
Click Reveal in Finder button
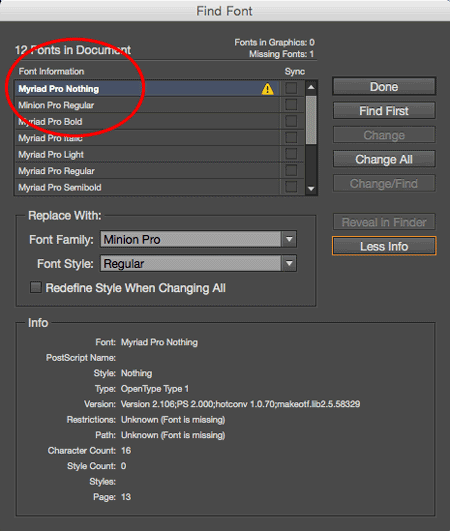pos(384,222)
